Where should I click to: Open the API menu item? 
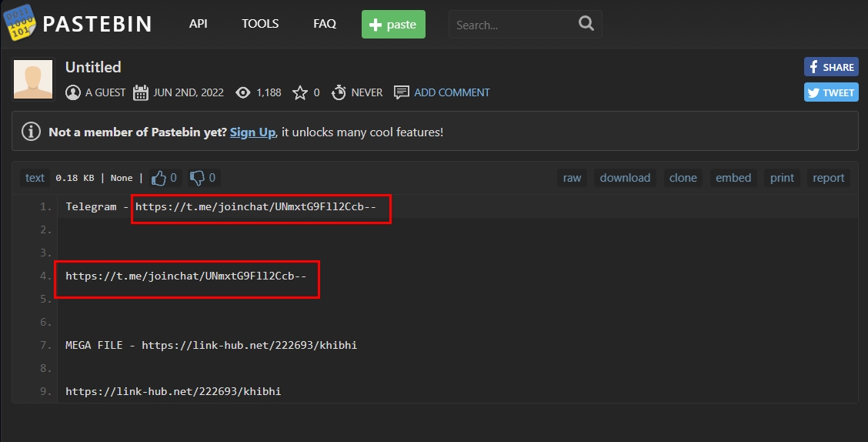pos(199,24)
